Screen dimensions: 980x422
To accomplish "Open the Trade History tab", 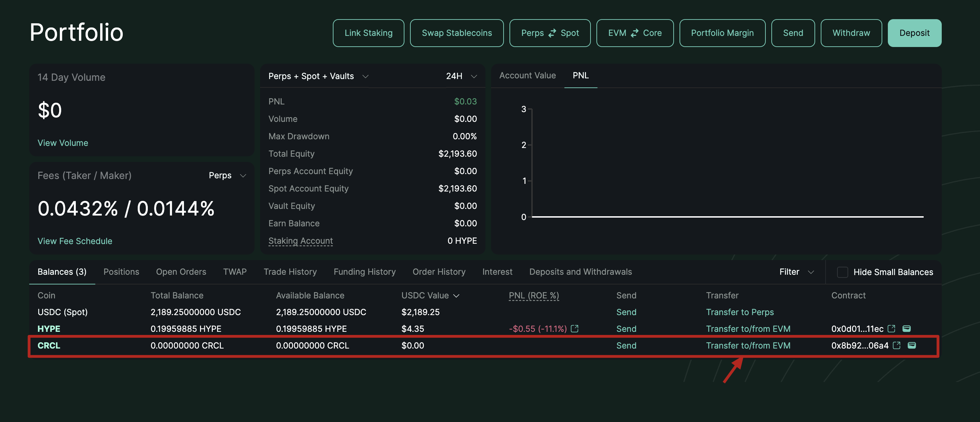I will (290, 272).
